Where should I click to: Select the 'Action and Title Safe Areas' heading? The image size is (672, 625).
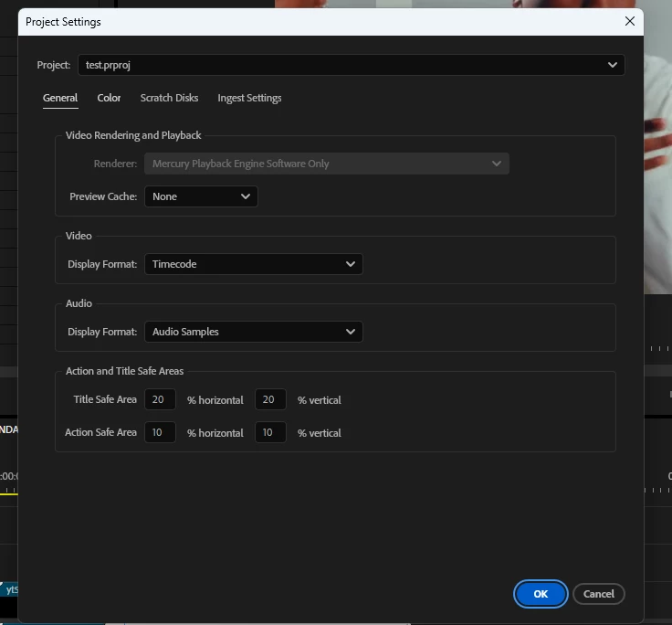tap(125, 371)
